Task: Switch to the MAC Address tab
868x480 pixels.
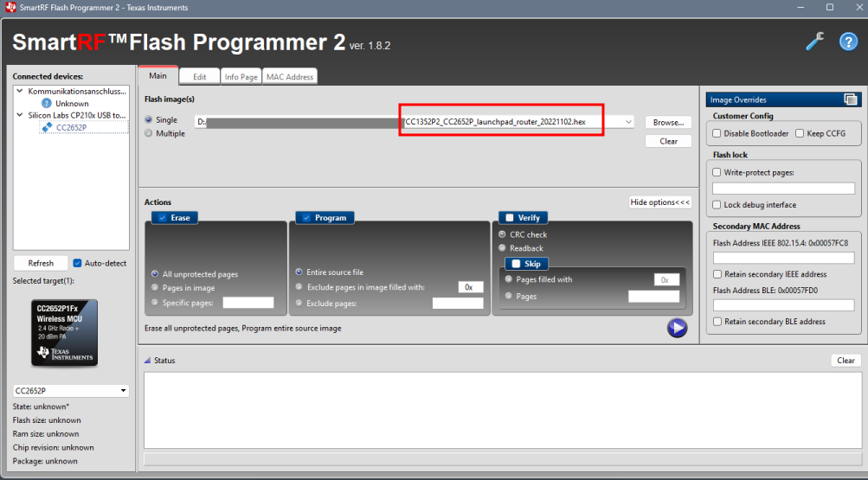Action: pyautogui.click(x=290, y=77)
